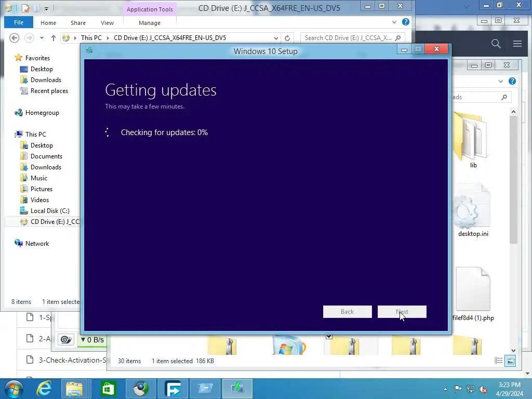Expand the breadcrumb arrow after This PC

(x=108, y=38)
